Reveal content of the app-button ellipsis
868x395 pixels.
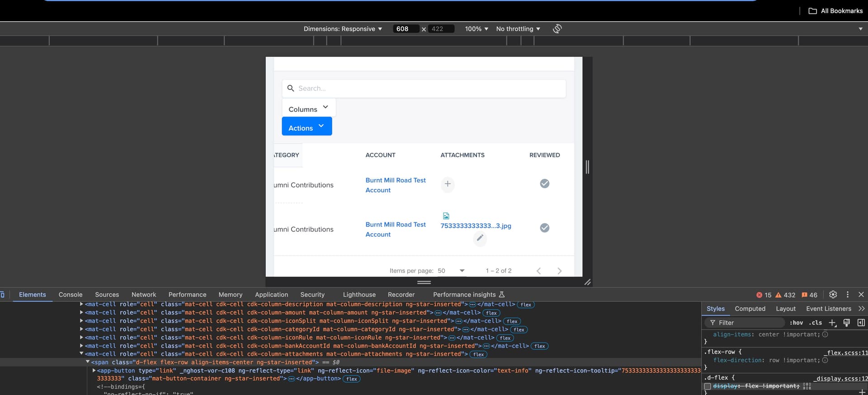pyautogui.click(x=292, y=379)
